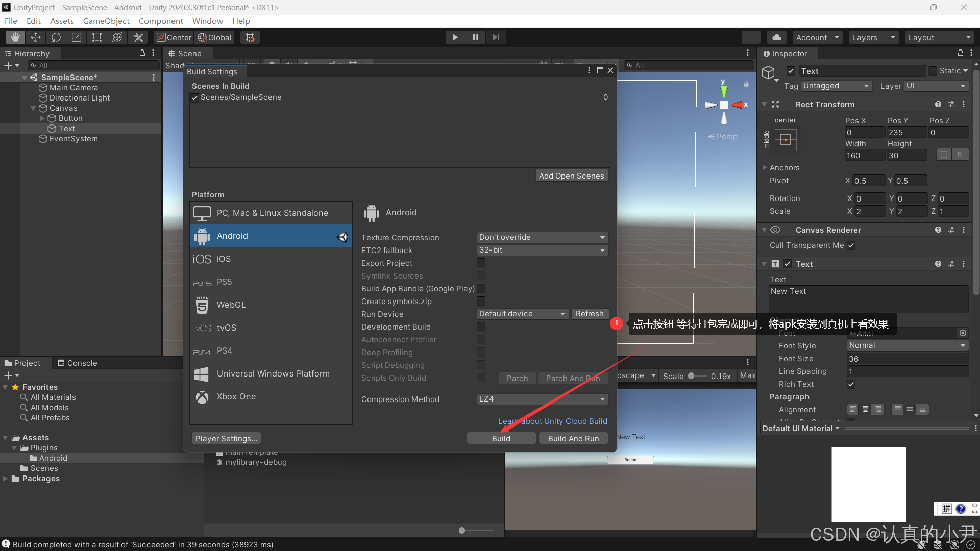Select the Rotate tool
Viewport: 980px width, 551px height.
[56, 37]
